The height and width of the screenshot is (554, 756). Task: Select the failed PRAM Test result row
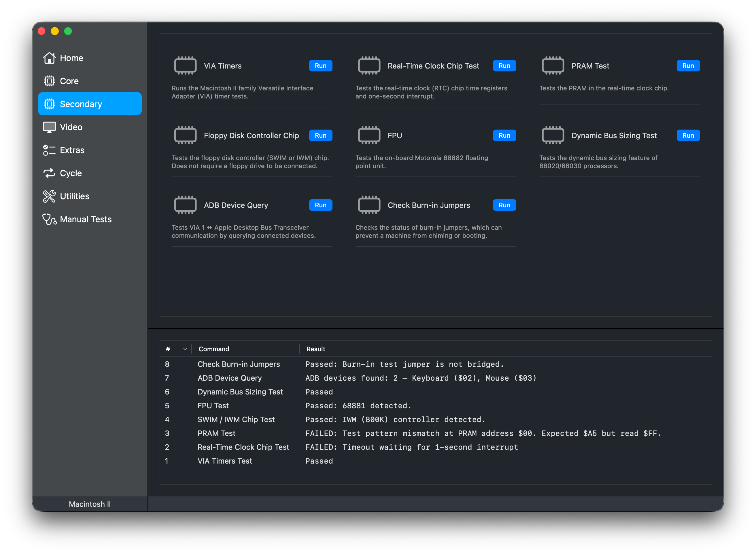click(403, 433)
